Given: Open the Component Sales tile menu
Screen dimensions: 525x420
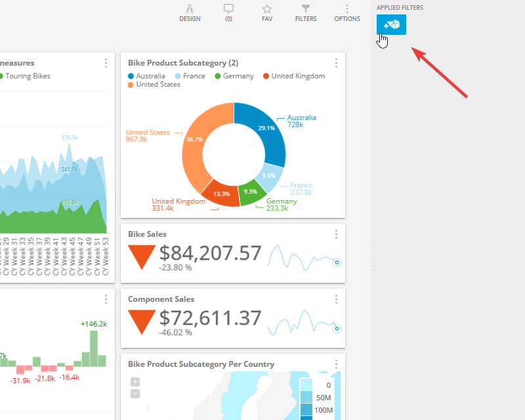Looking at the screenshot, I should point(336,299).
